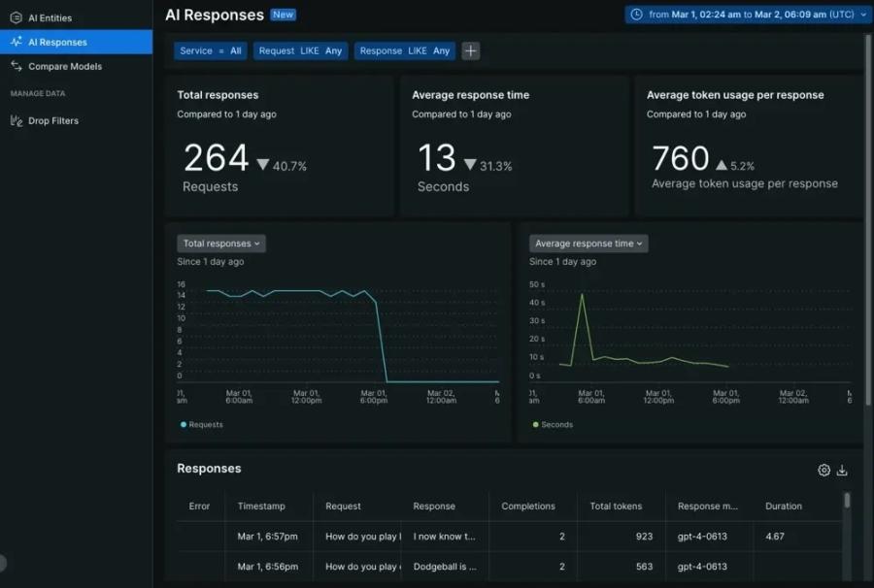
Task: Toggle the Seconds legend item
Action: click(553, 424)
